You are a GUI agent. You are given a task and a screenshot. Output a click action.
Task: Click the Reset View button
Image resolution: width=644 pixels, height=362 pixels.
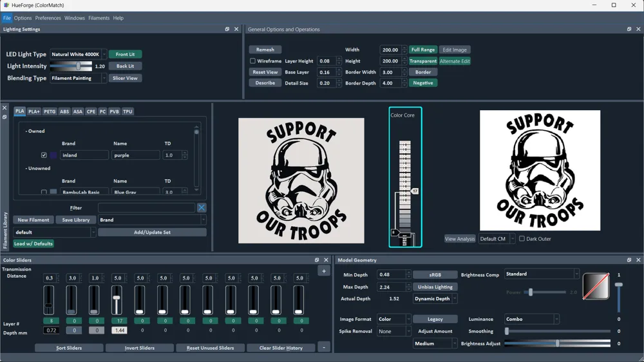(265, 72)
